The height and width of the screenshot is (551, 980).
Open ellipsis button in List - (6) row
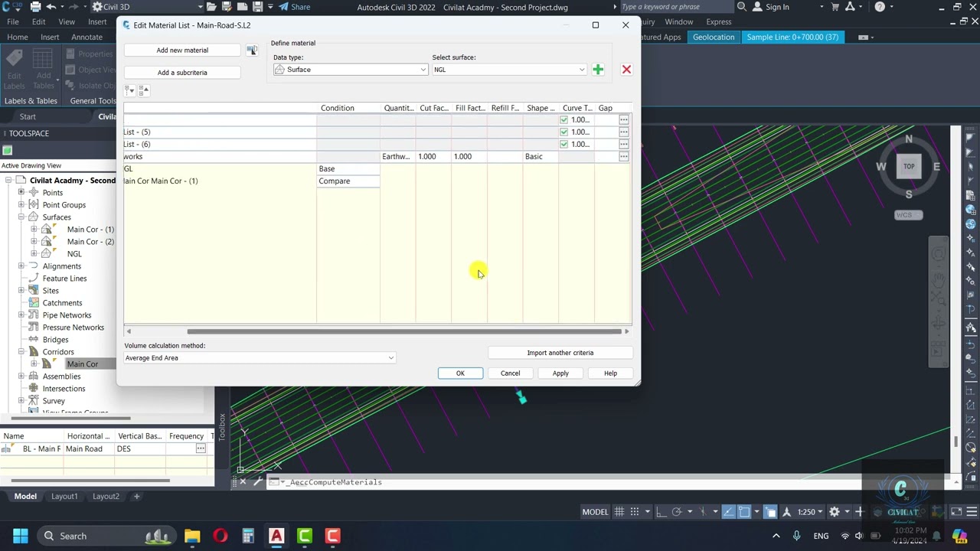[624, 144]
